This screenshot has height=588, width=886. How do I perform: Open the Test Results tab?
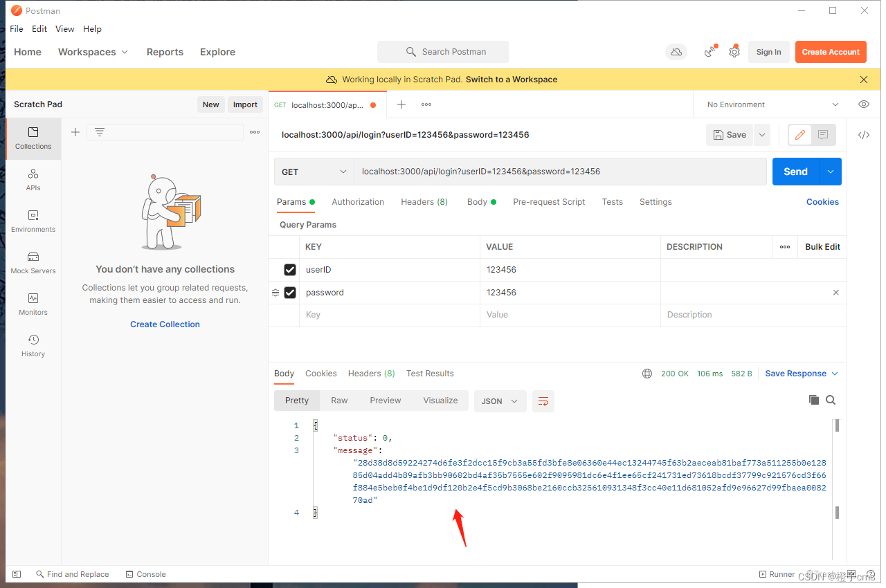430,374
